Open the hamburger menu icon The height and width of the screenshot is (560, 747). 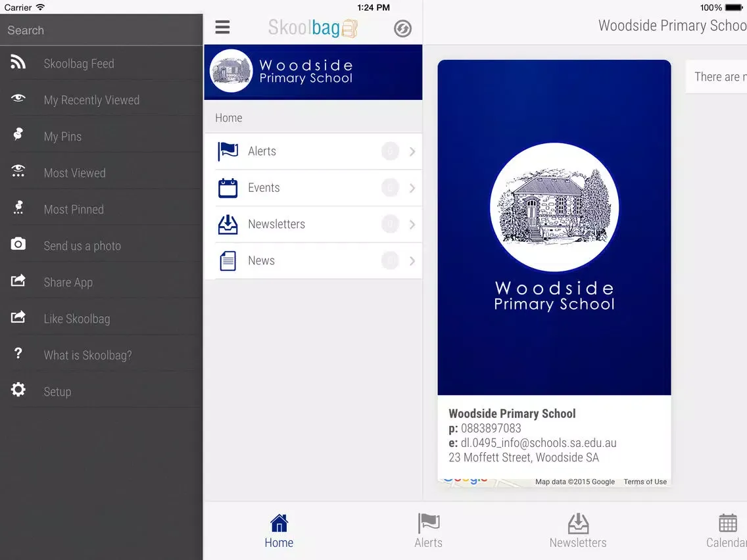[x=222, y=27]
